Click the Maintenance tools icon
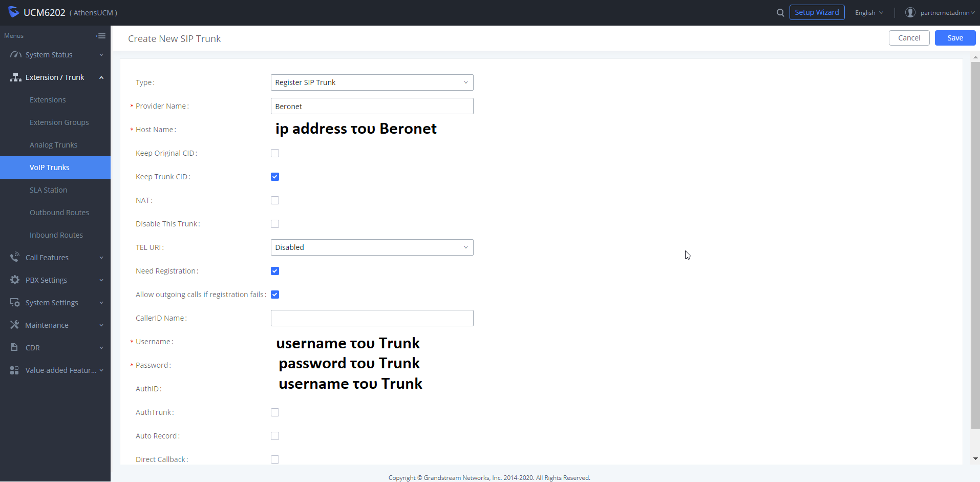This screenshot has width=980, height=482. tap(15, 325)
